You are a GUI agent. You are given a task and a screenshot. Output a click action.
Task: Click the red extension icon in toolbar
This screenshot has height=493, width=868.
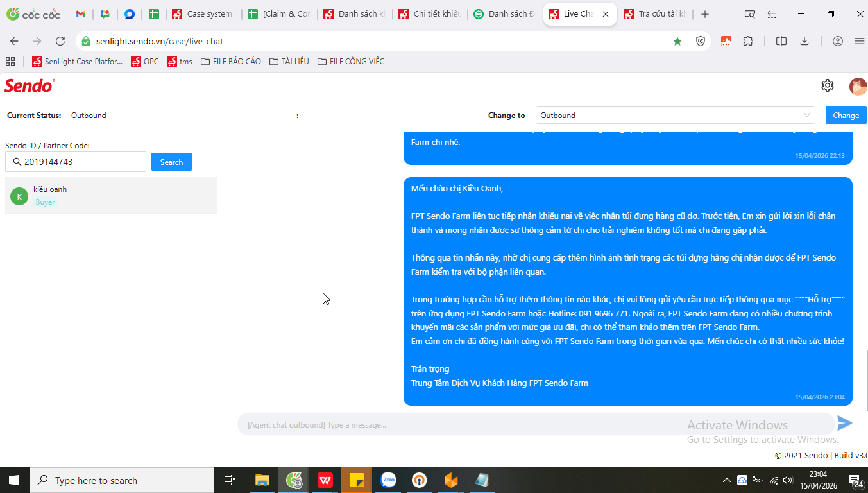tap(726, 41)
